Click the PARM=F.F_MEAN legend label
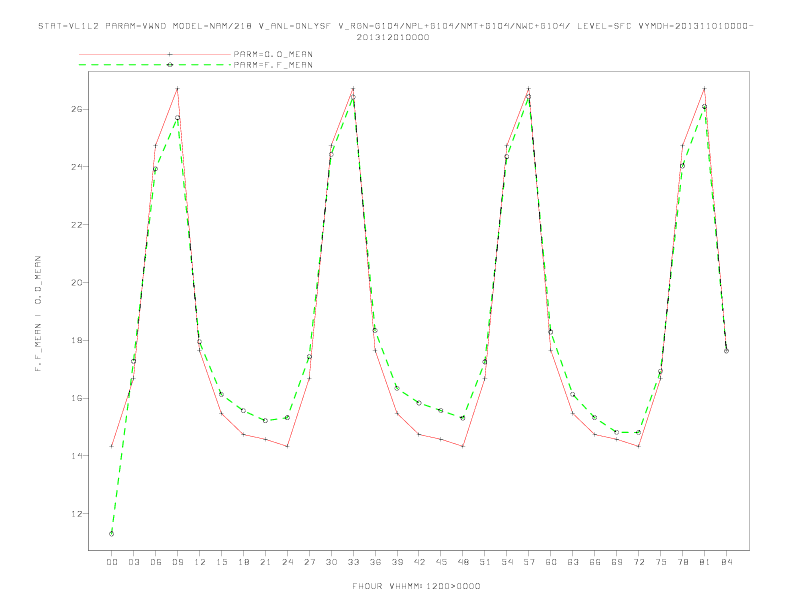Screen dimensions: 792x612 pos(273,65)
